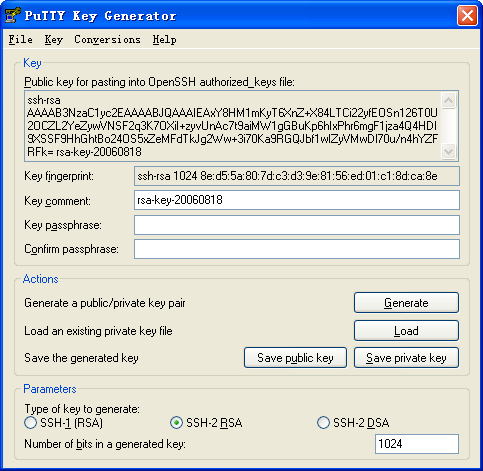Click the Generate button
This screenshot has height=471, width=483.
click(x=406, y=303)
